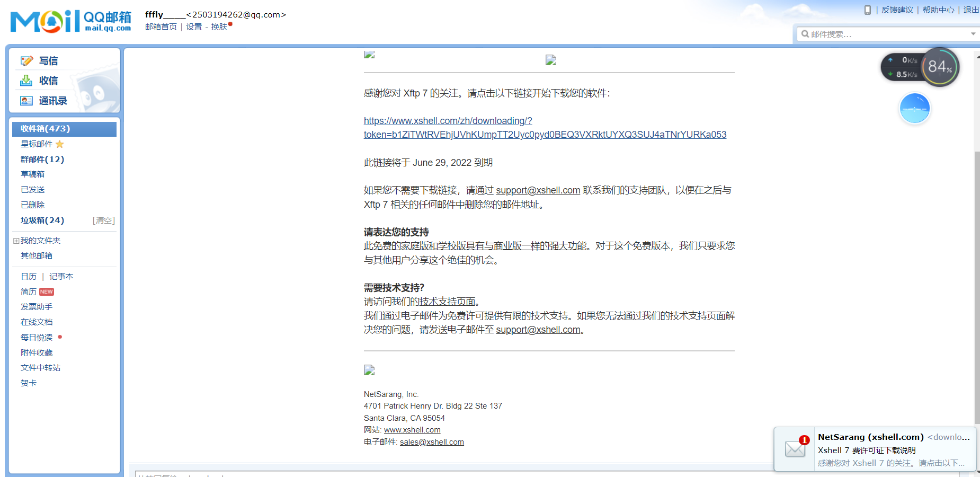The height and width of the screenshot is (477, 980).
Task: Open 设置 settings link
Action: (x=194, y=27)
